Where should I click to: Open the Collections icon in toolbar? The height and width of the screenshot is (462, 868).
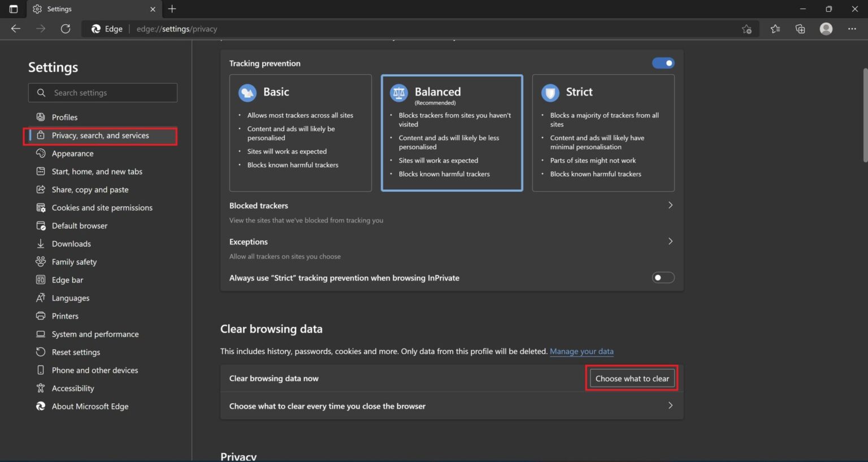coord(800,28)
